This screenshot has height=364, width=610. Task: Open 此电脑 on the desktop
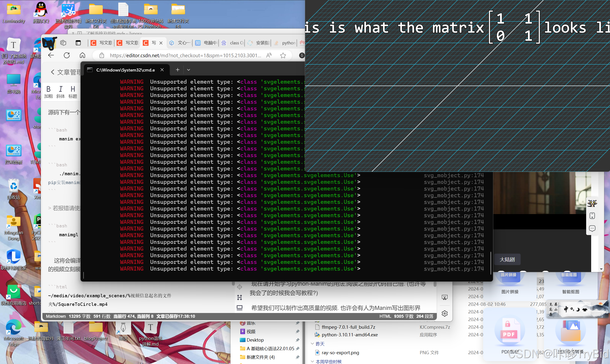click(14, 84)
